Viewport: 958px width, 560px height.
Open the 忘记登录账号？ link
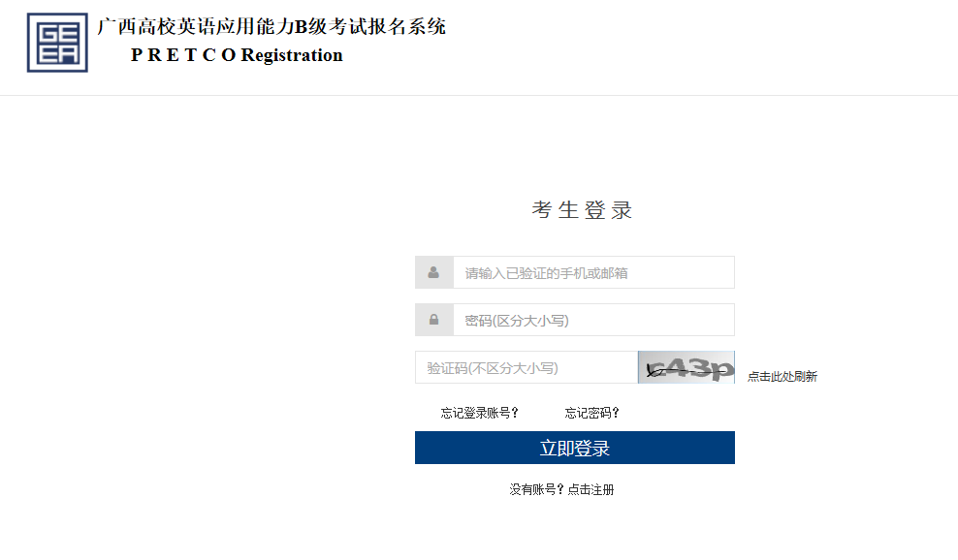tap(480, 413)
